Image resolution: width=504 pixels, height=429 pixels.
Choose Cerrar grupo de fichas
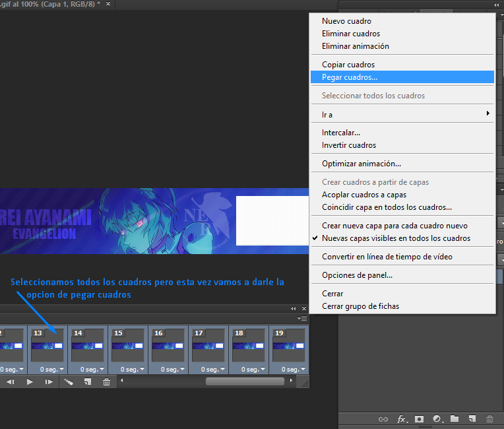point(402,306)
